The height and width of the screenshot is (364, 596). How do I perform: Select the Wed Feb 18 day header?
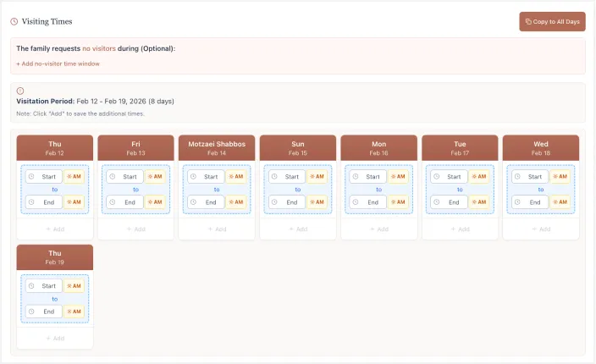click(540, 147)
